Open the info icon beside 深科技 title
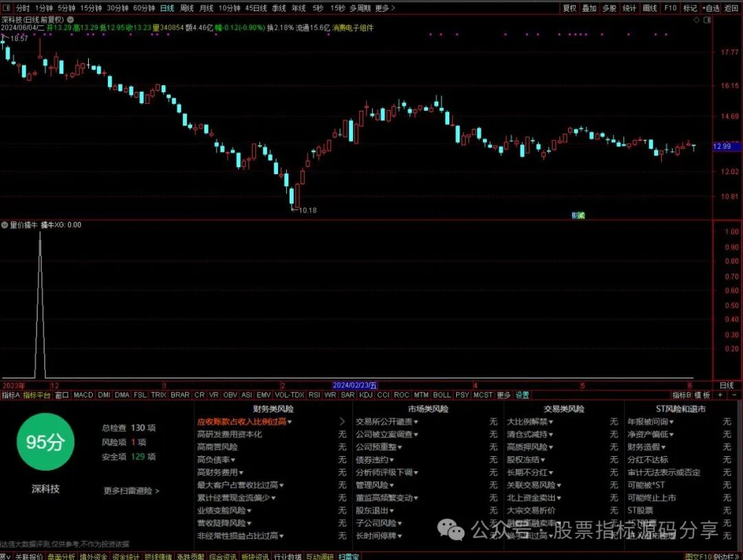743x560 pixels. 71,20
